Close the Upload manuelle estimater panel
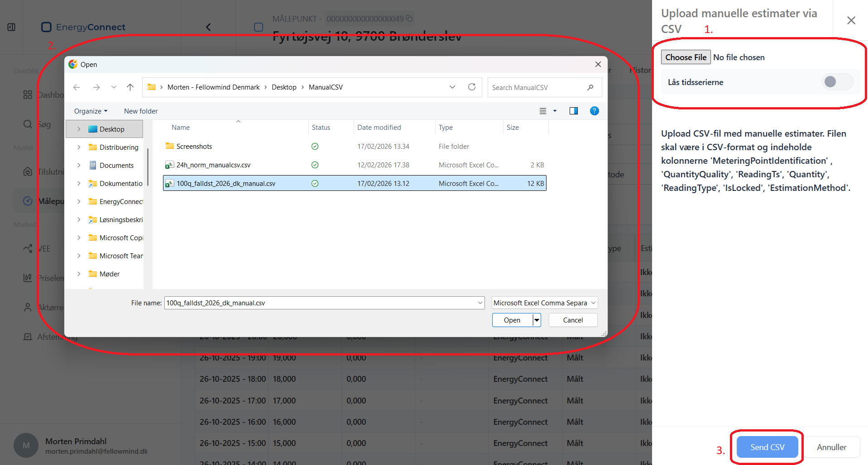The image size is (868, 465). [x=851, y=20]
